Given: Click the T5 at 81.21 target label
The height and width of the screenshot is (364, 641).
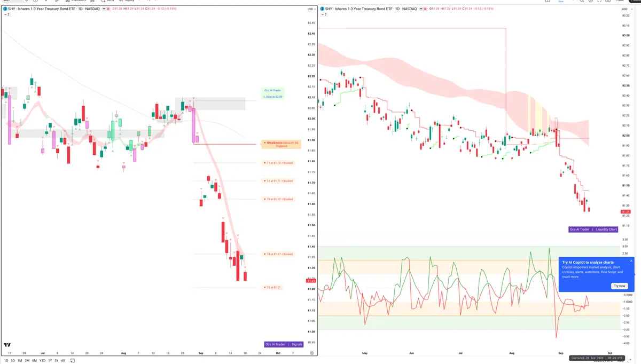Looking at the screenshot, I should tap(273, 288).
